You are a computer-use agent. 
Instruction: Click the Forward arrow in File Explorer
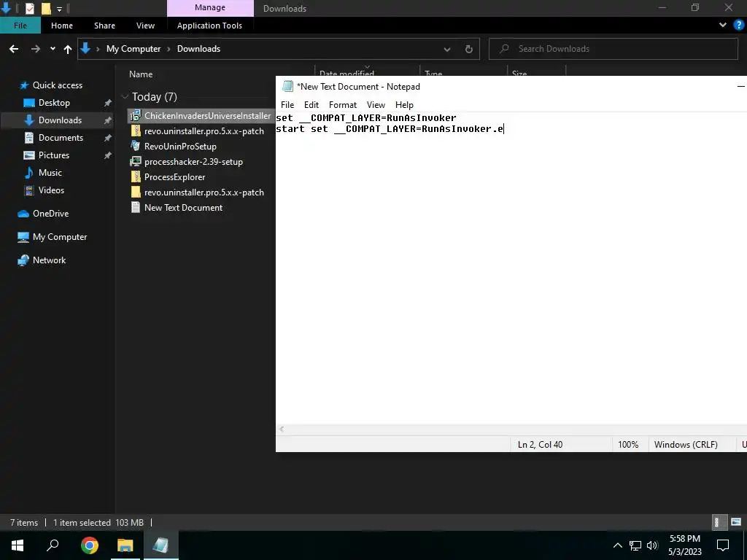coord(36,49)
